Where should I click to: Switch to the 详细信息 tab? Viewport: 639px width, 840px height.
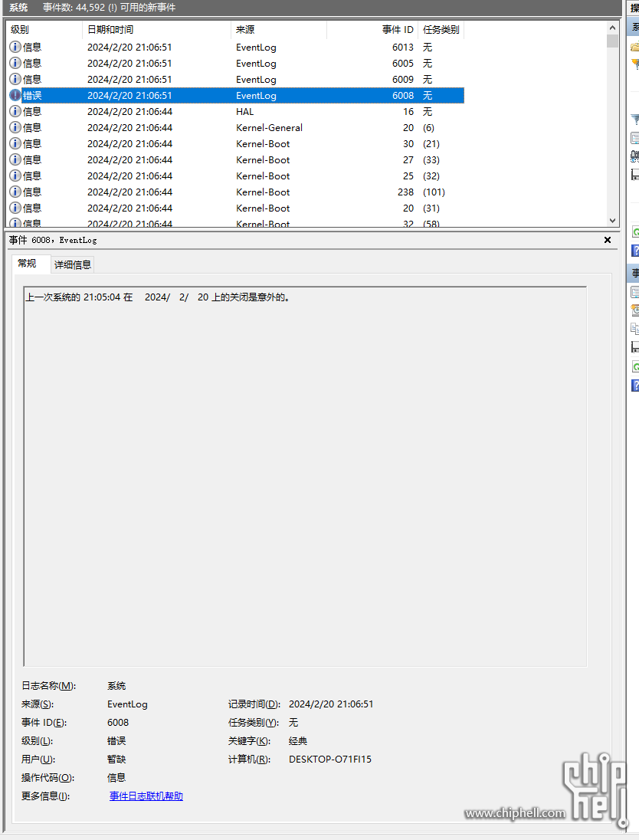click(72, 264)
